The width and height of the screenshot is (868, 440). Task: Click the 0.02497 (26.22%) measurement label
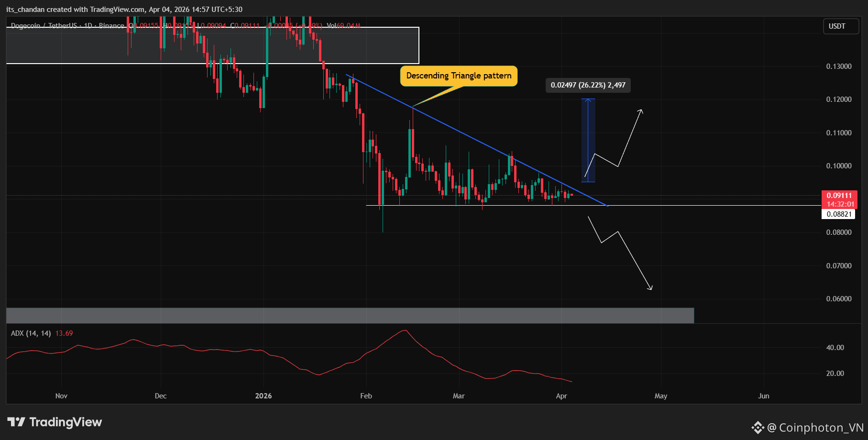click(588, 85)
